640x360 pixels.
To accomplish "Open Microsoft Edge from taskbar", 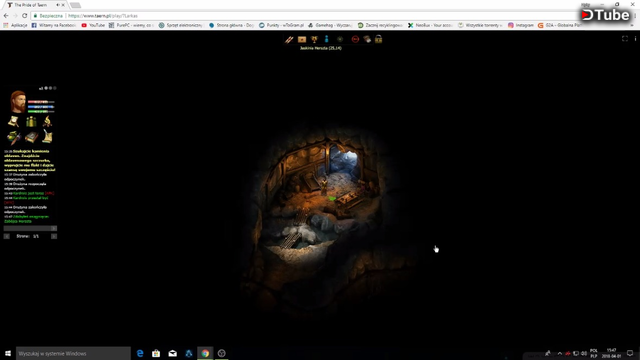I will (x=140, y=353).
